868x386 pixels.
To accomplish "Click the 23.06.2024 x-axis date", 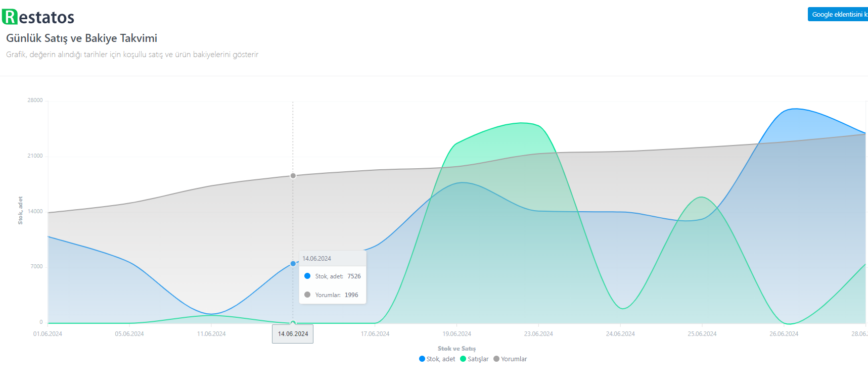I will tap(538, 334).
